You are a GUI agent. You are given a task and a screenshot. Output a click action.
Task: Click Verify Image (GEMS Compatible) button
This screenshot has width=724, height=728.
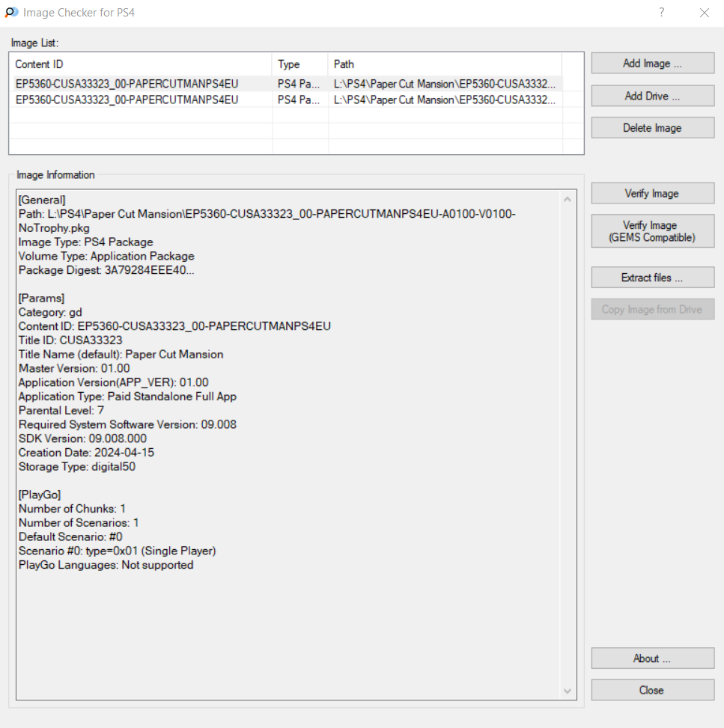coord(652,231)
